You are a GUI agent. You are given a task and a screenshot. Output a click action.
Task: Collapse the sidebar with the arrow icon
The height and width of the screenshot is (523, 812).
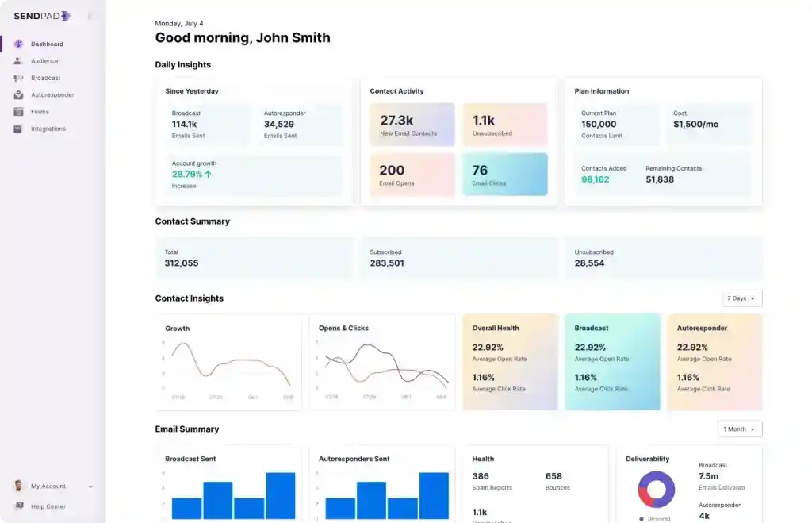tap(90, 16)
